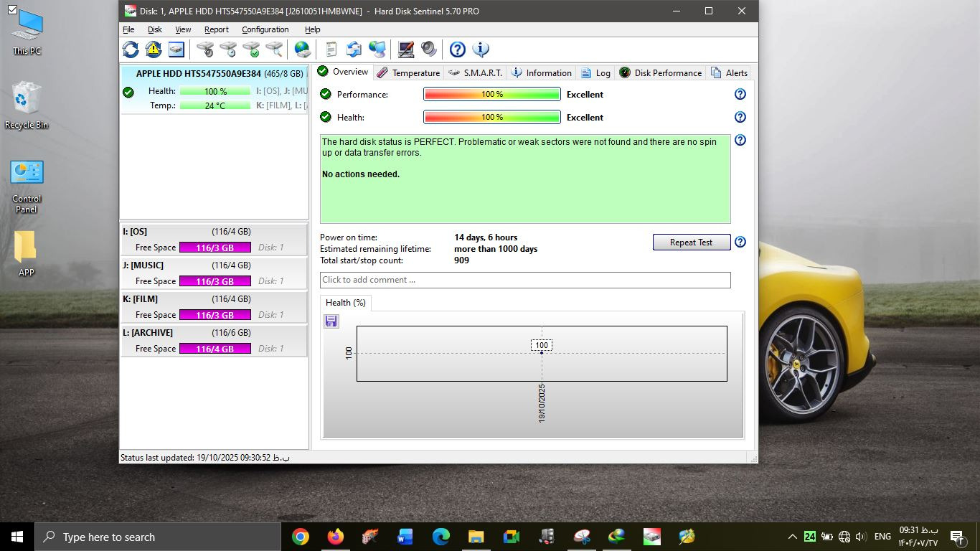Click the Refresh toolbar icon with blue arrows
Screen dimensions: 980x551
coord(131,50)
